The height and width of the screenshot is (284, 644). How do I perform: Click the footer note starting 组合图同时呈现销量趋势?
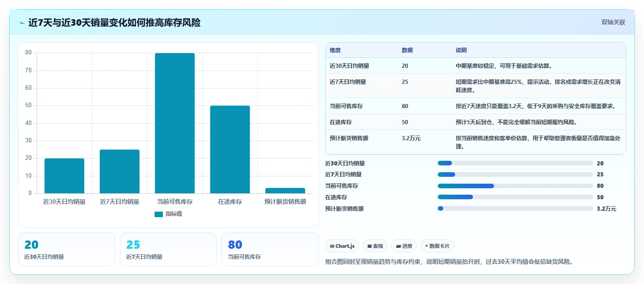click(449, 262)
